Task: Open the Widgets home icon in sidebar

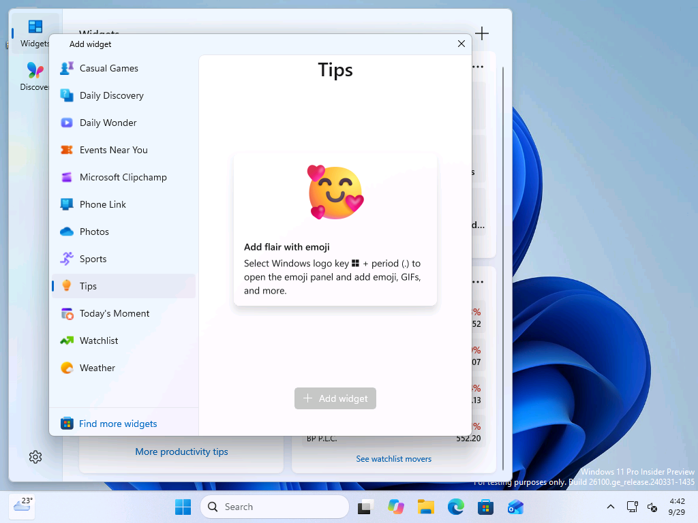Action: [x=35, y=27]
